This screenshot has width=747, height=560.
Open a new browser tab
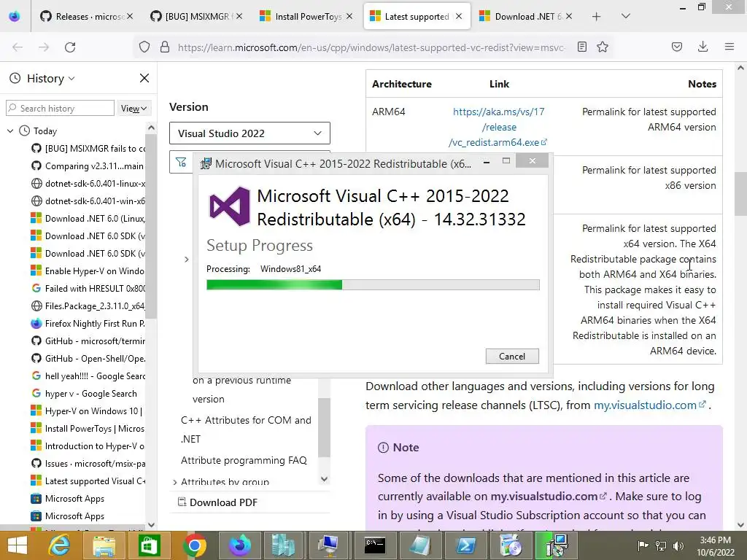click(596, 17)
